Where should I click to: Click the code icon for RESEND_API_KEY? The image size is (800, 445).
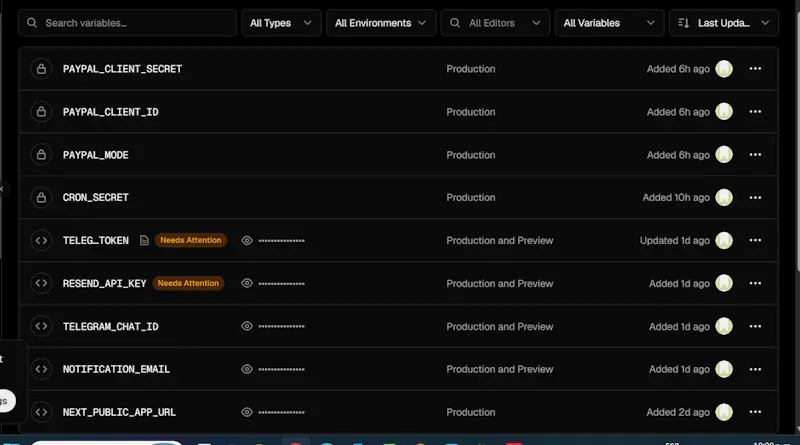coord(41,283)
